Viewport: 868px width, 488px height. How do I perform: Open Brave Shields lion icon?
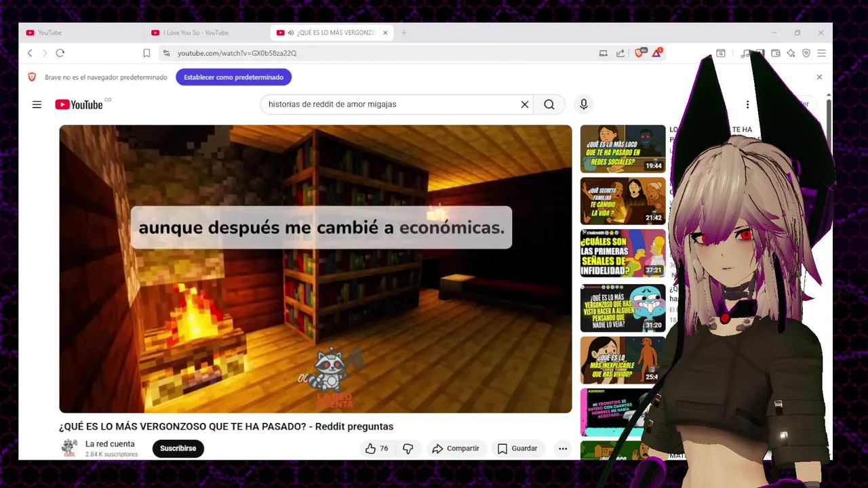(639, 52)
